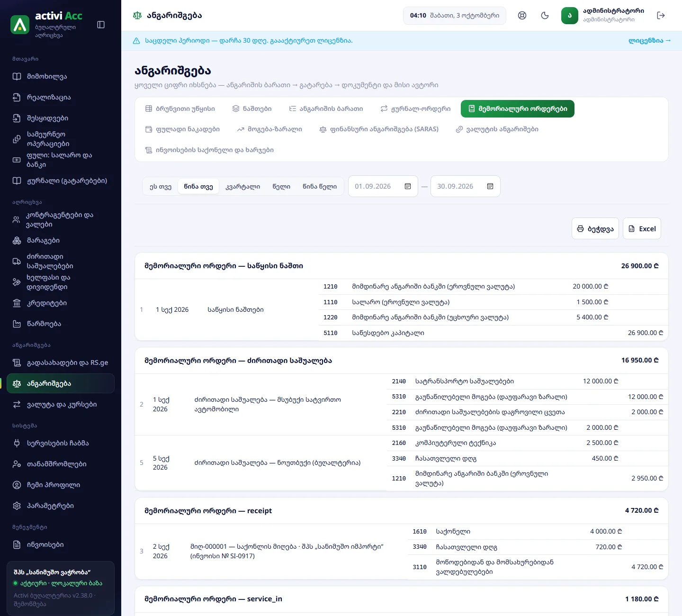Open რეალიზაცია in the sidebar
The image size is (682, 616).
61,97
